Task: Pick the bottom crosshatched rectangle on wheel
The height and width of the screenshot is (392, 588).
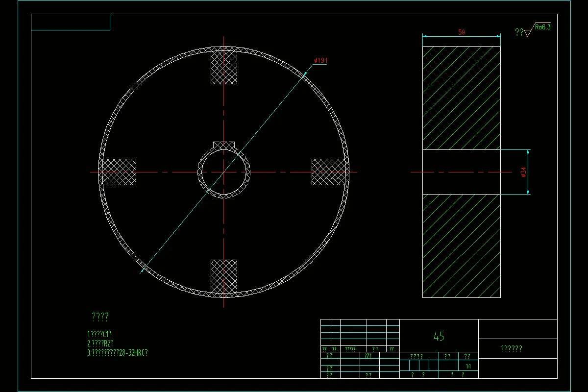Action: click(224, 278)
